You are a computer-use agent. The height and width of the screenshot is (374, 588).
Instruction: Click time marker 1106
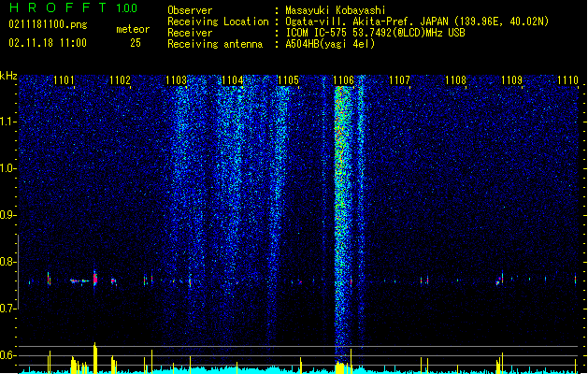coord(343,80)
